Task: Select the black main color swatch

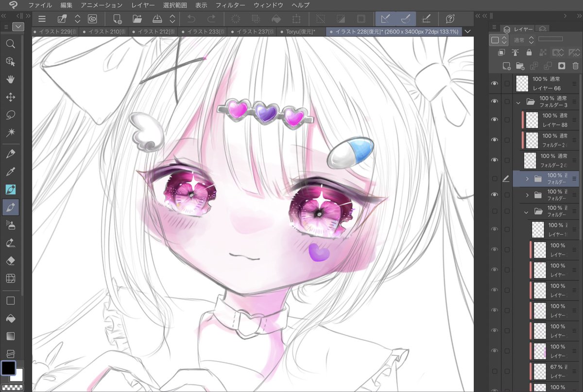Action: [8, 368]
